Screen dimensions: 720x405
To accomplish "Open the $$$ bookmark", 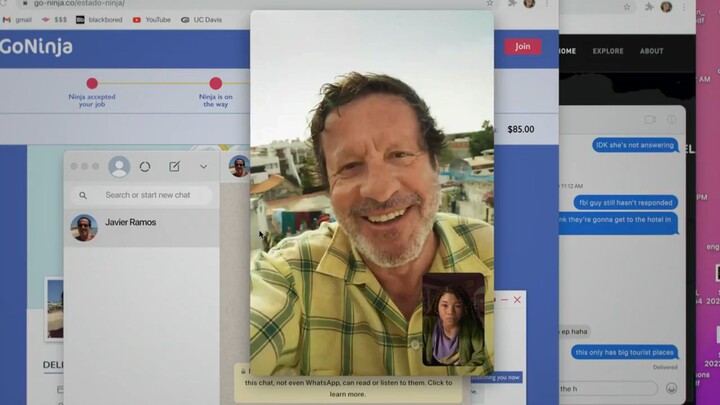I will coord(55,20).
